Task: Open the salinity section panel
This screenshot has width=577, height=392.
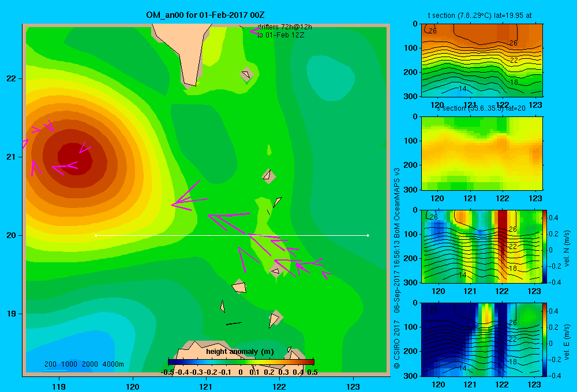Action: pyautogui.click(x=482, y=153)
